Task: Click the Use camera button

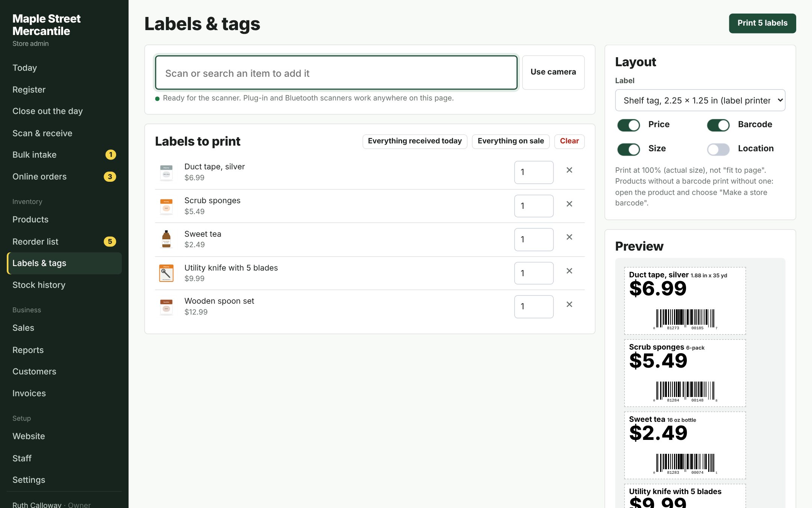Action: 553,72
